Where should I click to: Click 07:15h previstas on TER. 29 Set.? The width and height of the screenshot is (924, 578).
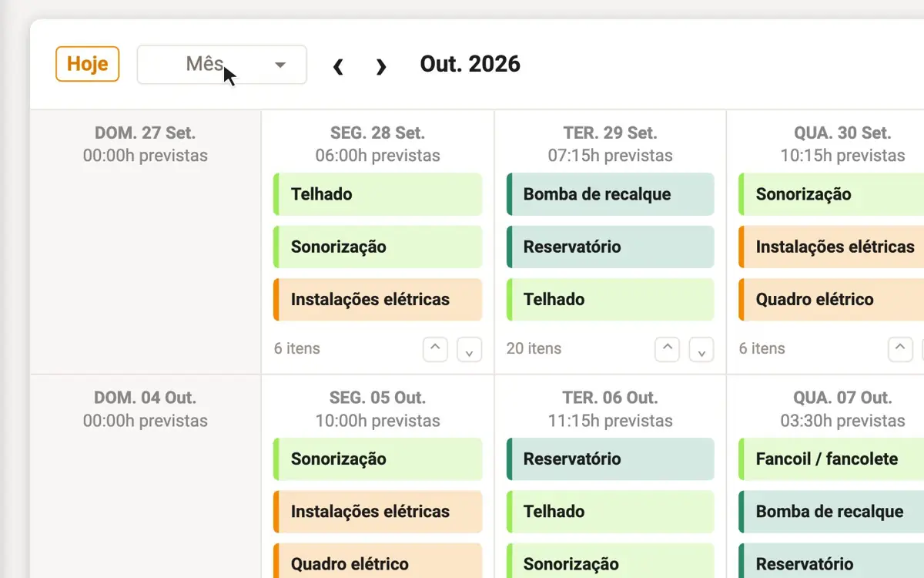[x=610, y=156]
